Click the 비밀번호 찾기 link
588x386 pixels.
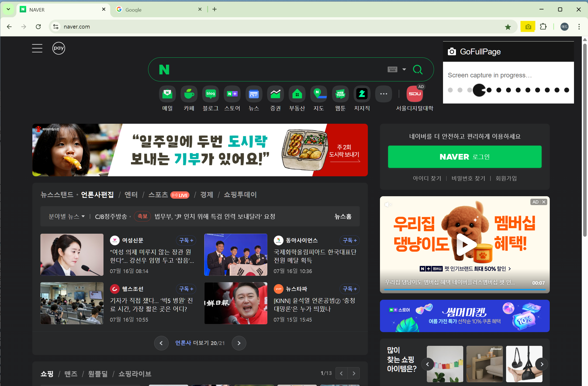(468, 178)
